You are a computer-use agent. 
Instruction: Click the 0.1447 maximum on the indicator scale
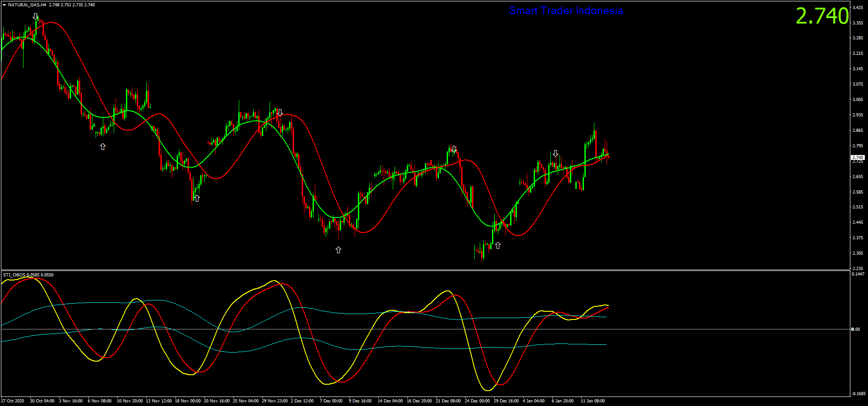pyautogui.click(x=858, y=274)
